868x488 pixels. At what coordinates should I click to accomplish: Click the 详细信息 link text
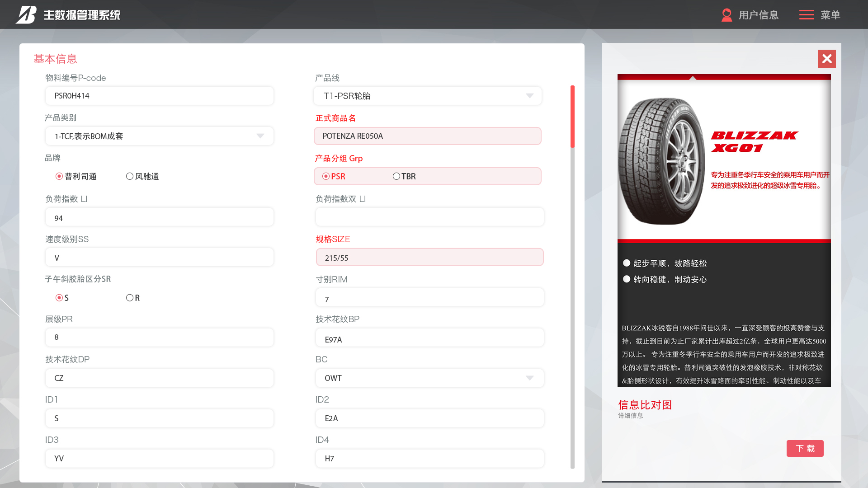(631, 416)
